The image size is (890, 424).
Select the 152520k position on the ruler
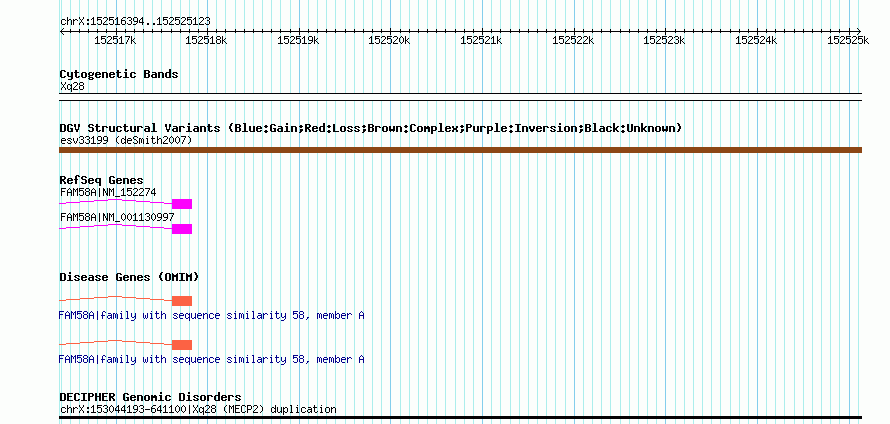[390, 40]
